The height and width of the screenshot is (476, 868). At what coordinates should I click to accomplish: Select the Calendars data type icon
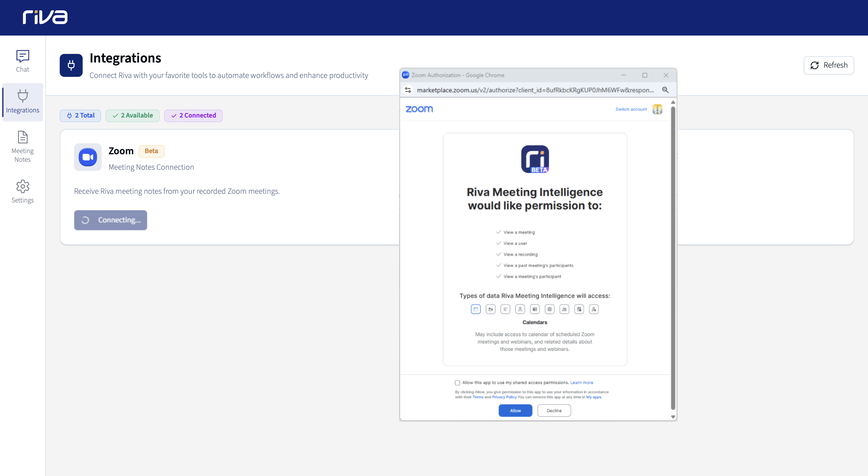(x=476, y=309)
